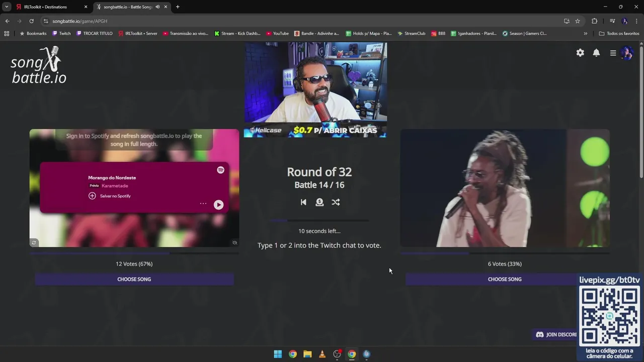
Task: Go to previous battle with skip-back icon
Action: pyautogui.click(x=303, y=202)
